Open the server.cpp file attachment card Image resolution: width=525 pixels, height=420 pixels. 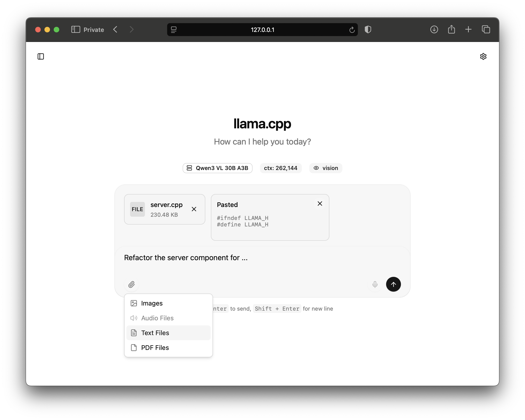(x=165, y=209)
